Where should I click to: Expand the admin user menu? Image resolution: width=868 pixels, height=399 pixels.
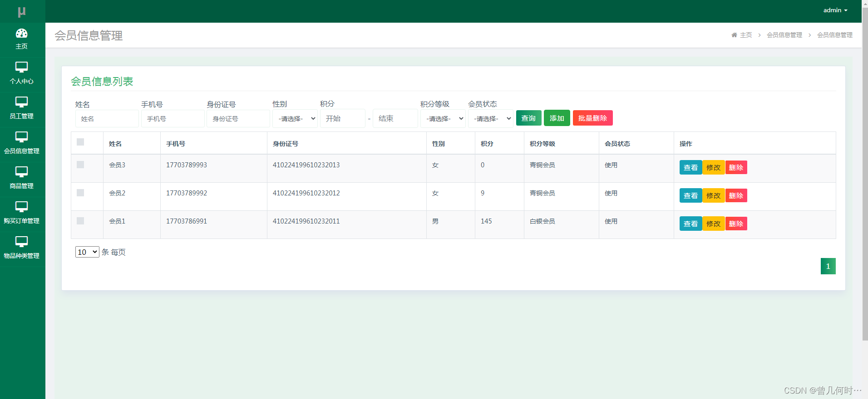tap(835, 10)
